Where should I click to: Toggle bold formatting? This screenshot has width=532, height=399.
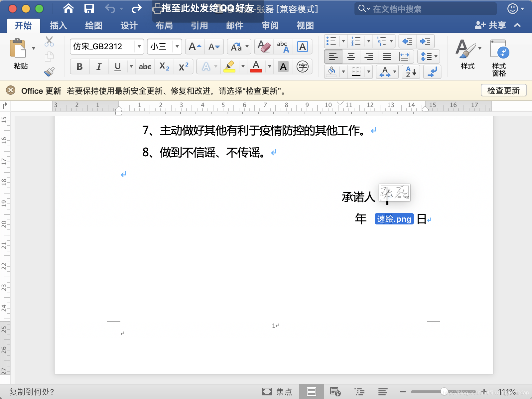click(x=79, y=67)
